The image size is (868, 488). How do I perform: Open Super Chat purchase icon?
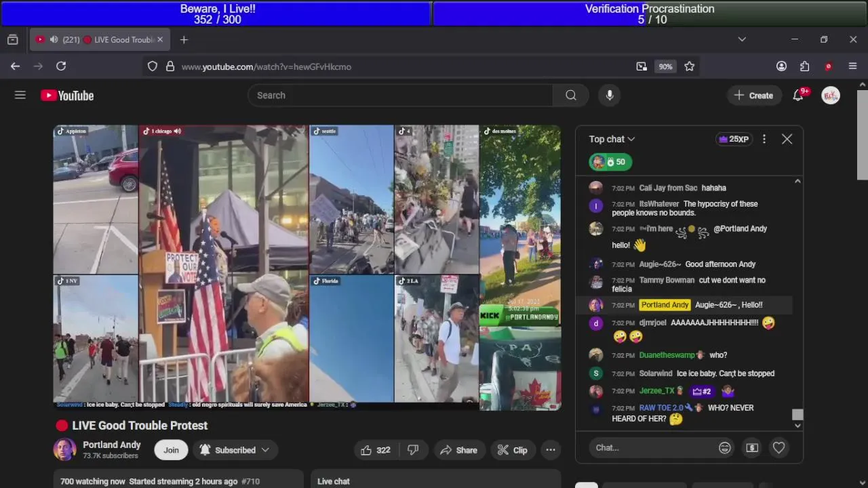point(752,448)
